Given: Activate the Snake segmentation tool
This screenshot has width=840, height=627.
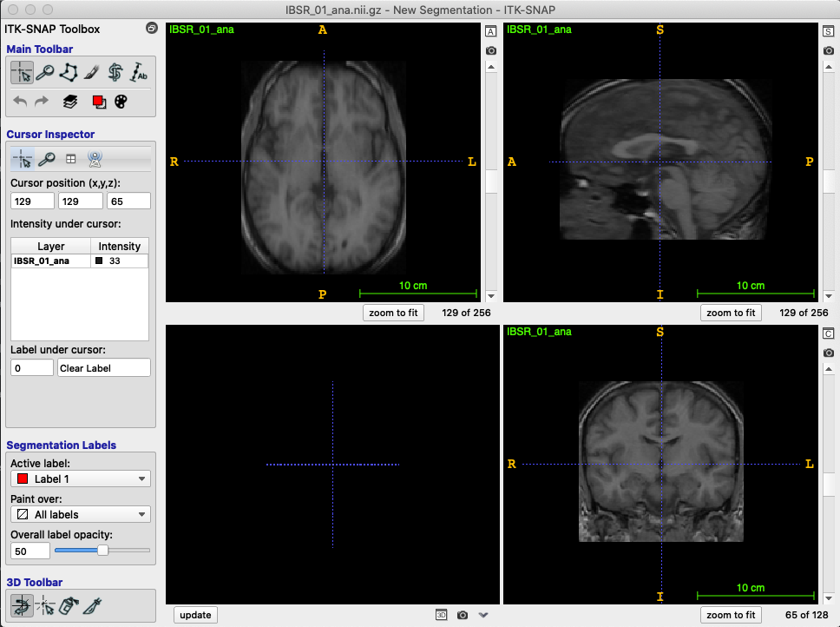Looking at the screenshot, I should pyautogui.click(x=115, y=73).
